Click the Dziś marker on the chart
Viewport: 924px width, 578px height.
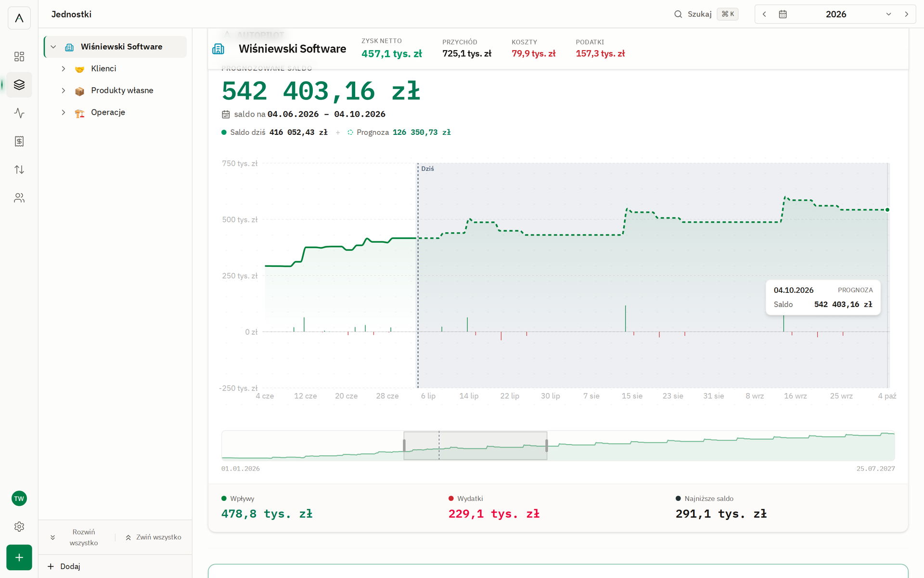(427, 169)
